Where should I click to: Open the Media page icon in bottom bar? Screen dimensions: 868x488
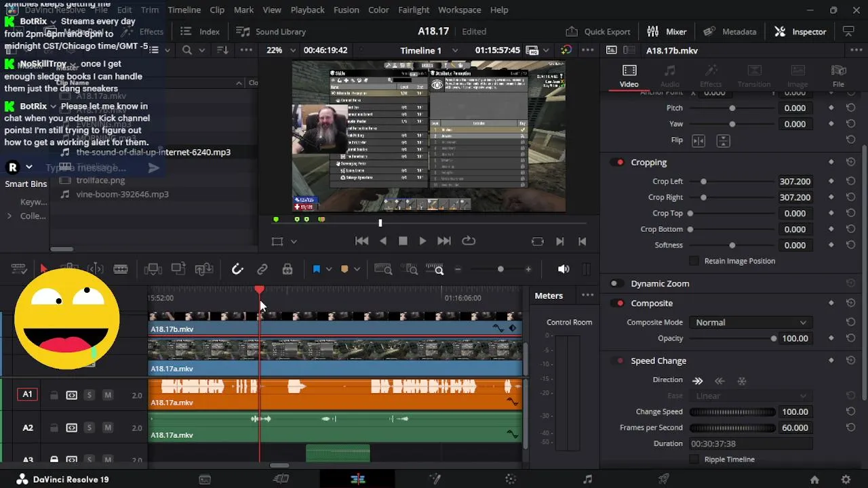coord(205,479)
